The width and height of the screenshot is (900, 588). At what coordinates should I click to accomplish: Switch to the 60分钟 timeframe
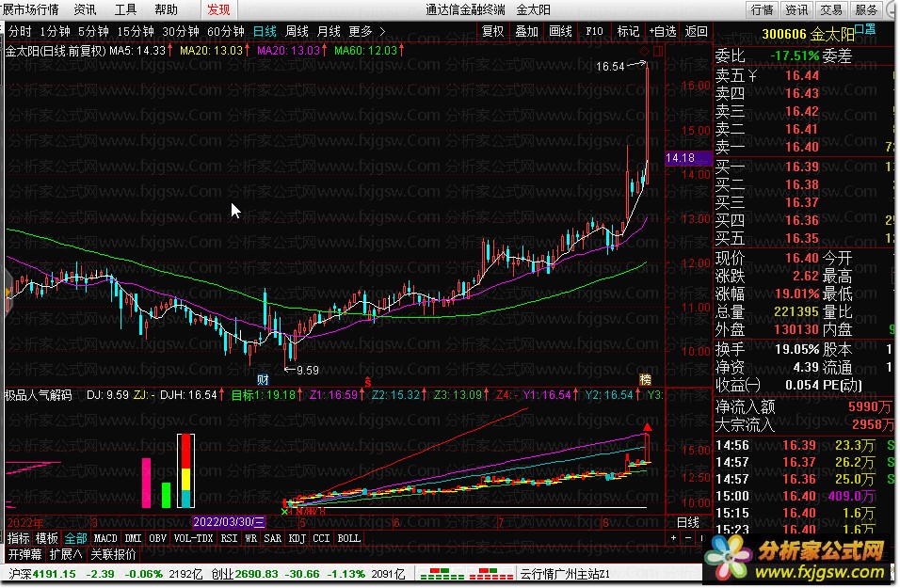[226, 32]
